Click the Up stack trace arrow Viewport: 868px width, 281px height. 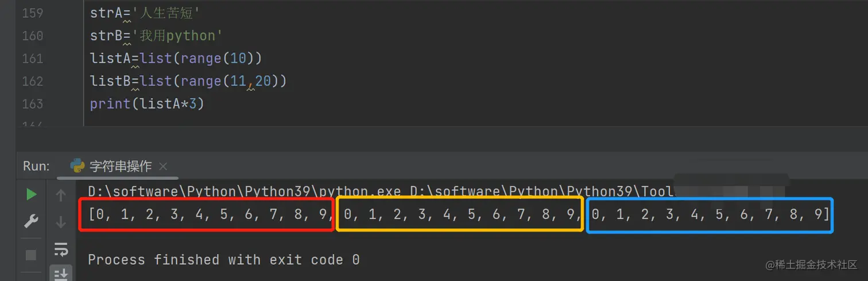(x=61, y=195)
